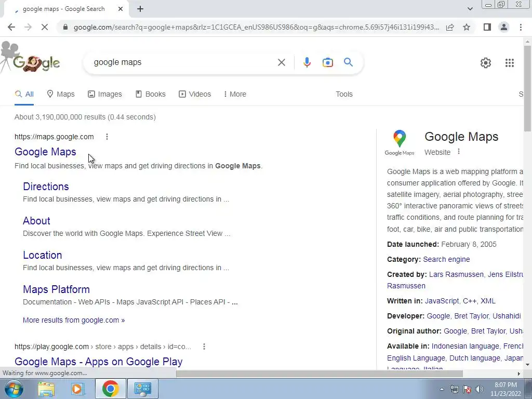Click the Dutch language link

475,358
